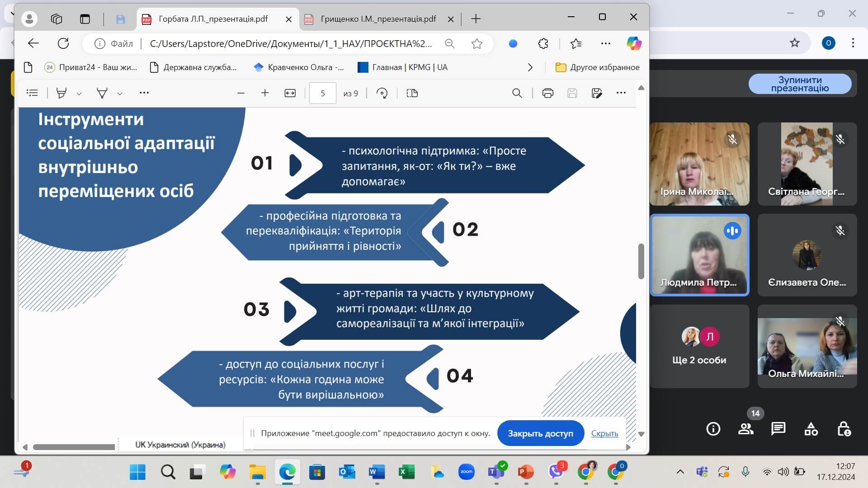Open Google Meet chat panel icon
The height and width of the screenshot is (488, 868).
tap(778, 428)
